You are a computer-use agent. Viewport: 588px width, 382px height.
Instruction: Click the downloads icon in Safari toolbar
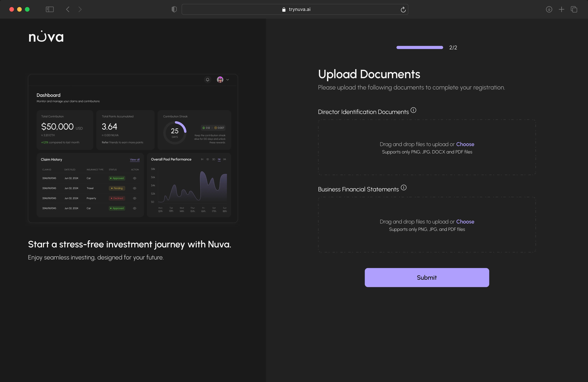(549, 9)
